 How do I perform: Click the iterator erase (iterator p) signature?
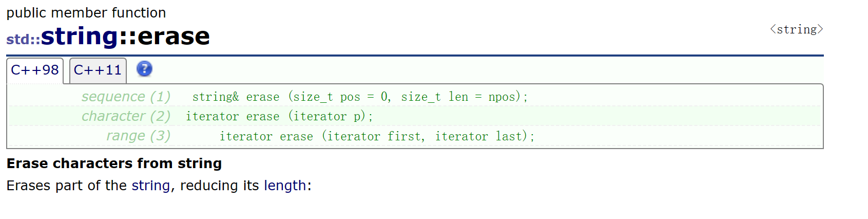tap(279, 116)
